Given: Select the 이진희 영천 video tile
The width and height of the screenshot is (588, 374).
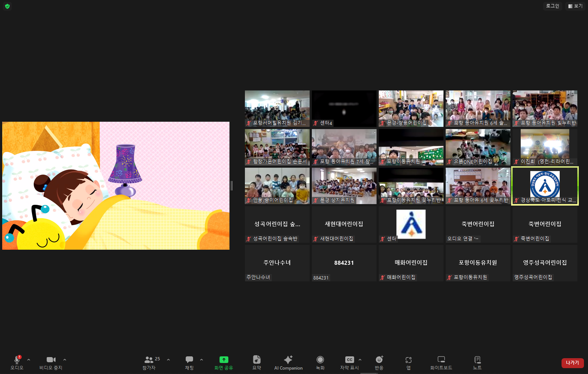Looking at the screenshot, I should click(545, 147).
